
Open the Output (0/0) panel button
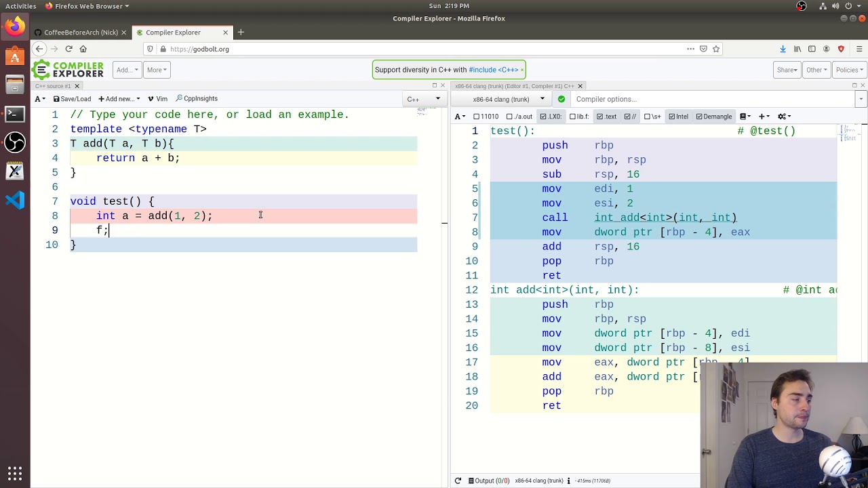[x=488, y=481]
